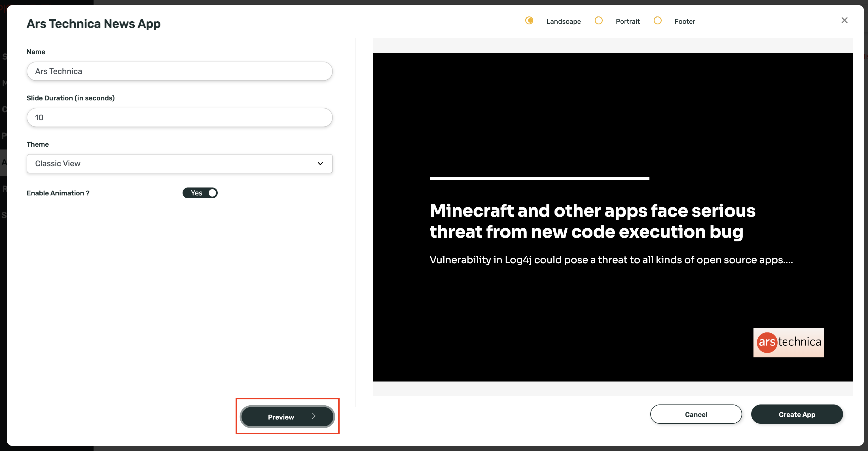Toggle the Enable Animation switch off

tap(200, 193)
